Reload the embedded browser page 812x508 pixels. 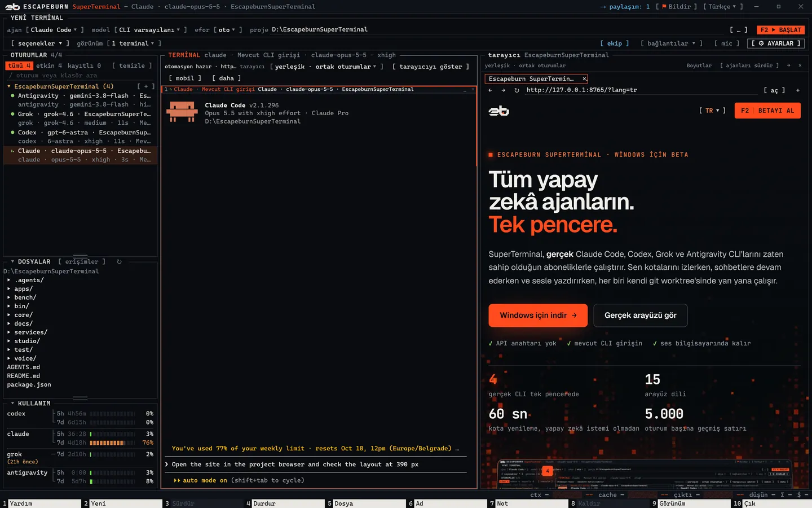517,90
